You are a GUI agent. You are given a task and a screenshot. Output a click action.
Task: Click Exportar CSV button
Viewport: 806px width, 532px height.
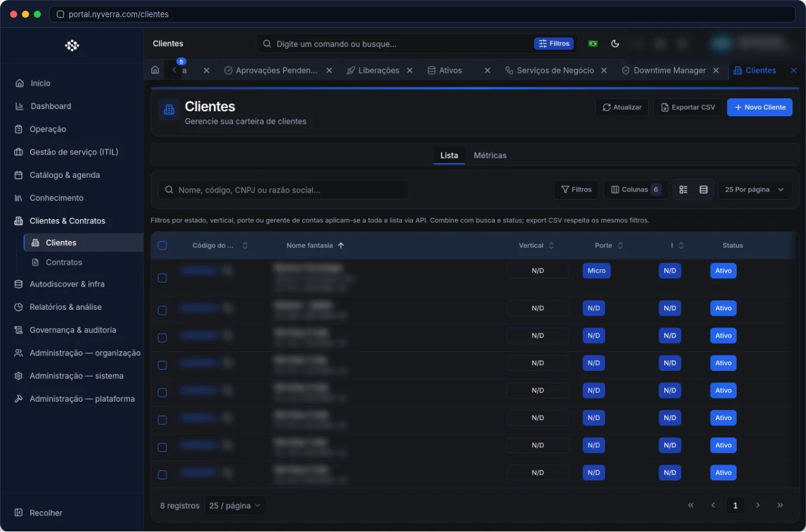coord(688,107)
